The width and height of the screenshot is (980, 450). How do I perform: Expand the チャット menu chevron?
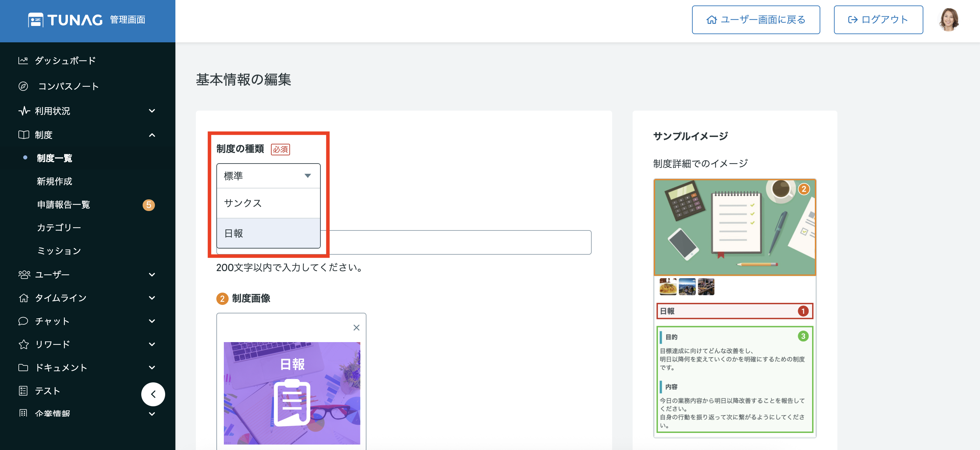[152, 321]
